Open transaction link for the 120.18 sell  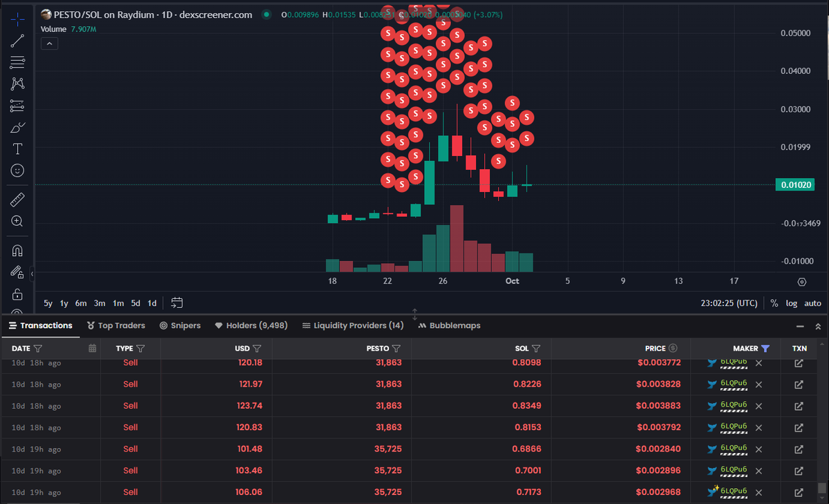[x=799, y=363]
